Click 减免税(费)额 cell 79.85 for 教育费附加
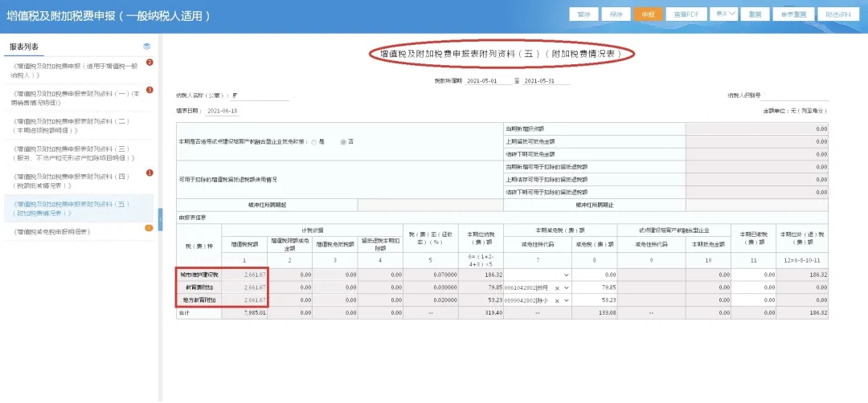Image resolution: width=868 pixels, height=403 pixels. [595, 288]
